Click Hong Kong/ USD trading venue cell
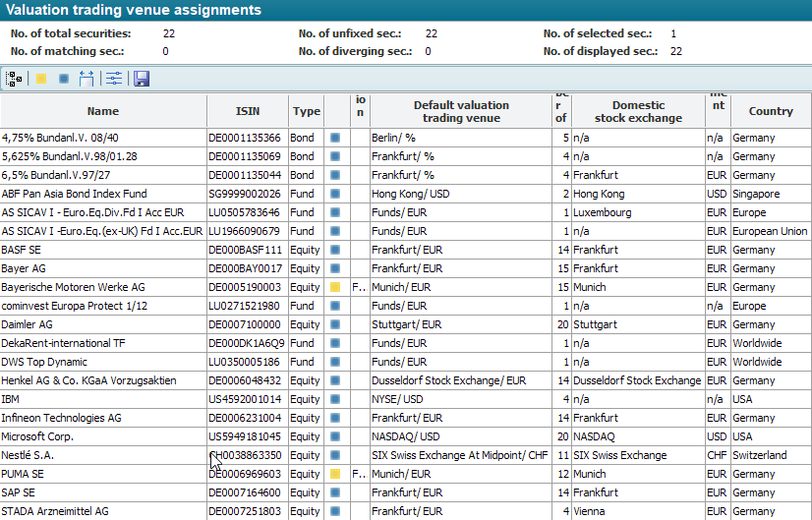812x520 pixels. (410, 194)
